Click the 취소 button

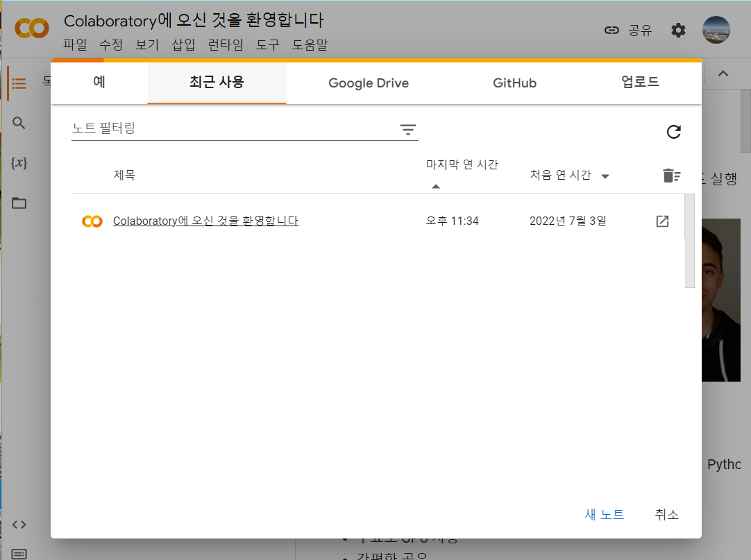[x=667, y=514]
